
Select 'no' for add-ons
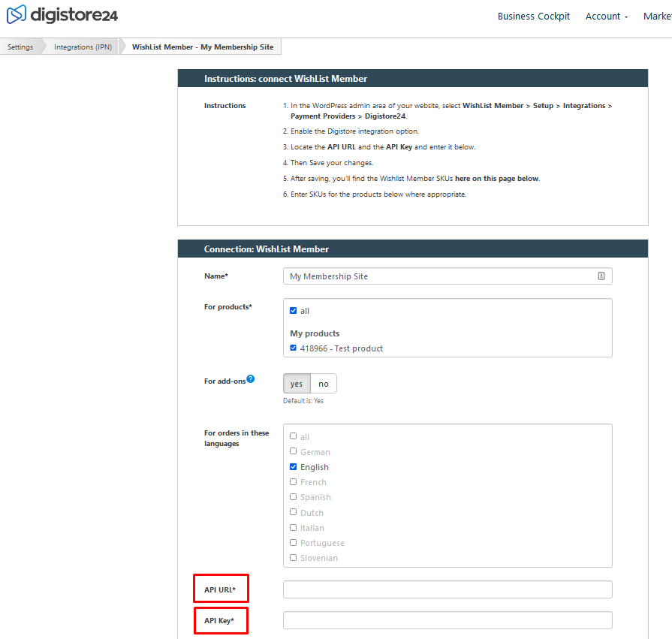point(324,384)
